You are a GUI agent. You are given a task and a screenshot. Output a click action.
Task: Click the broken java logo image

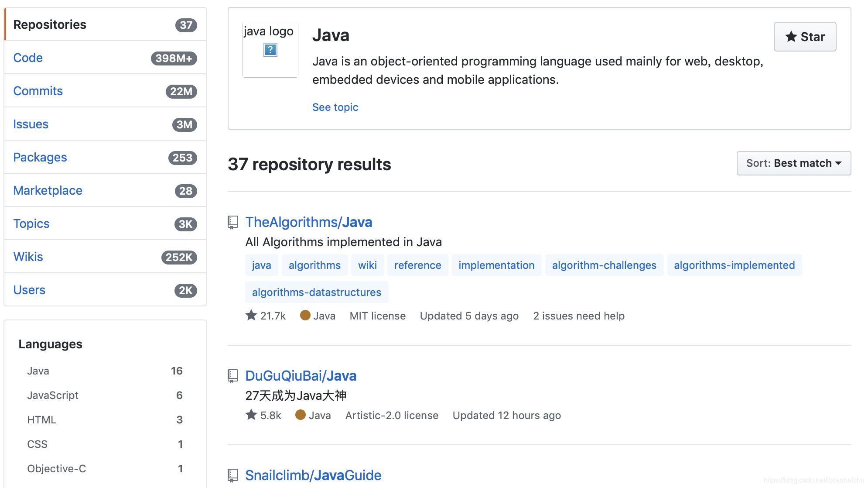coord(270,50)
